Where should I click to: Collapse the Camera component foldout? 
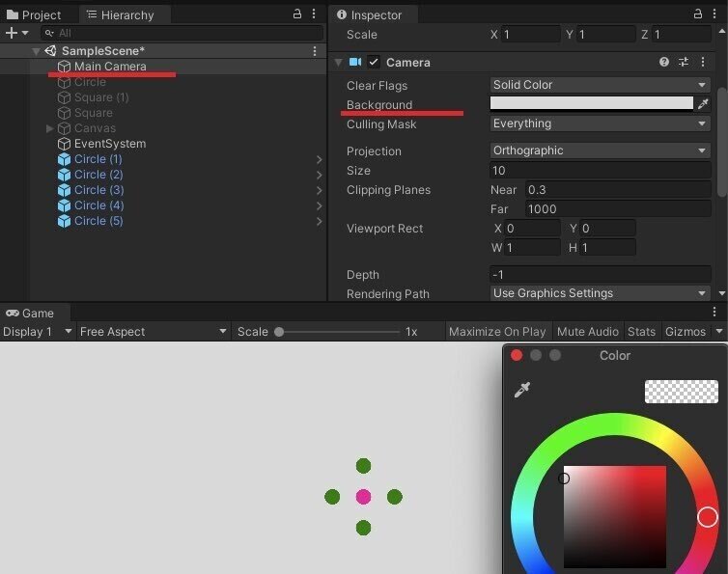coord(339,62)
